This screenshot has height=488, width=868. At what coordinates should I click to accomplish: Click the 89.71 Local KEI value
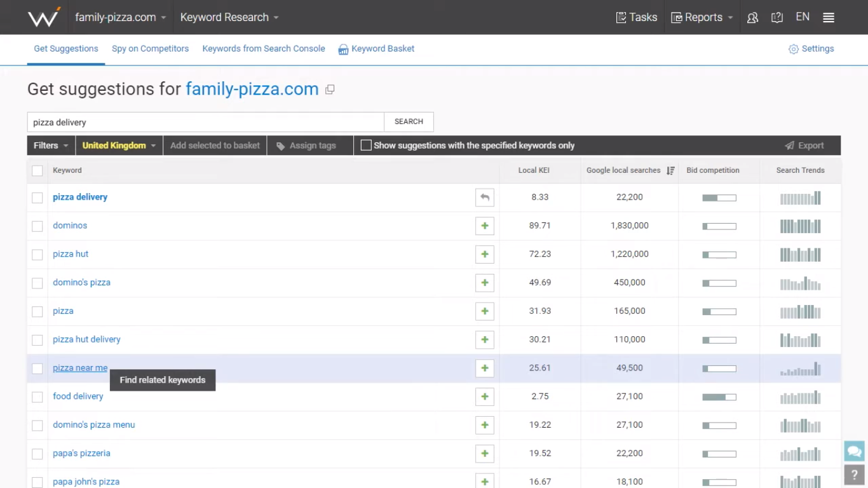540,226
